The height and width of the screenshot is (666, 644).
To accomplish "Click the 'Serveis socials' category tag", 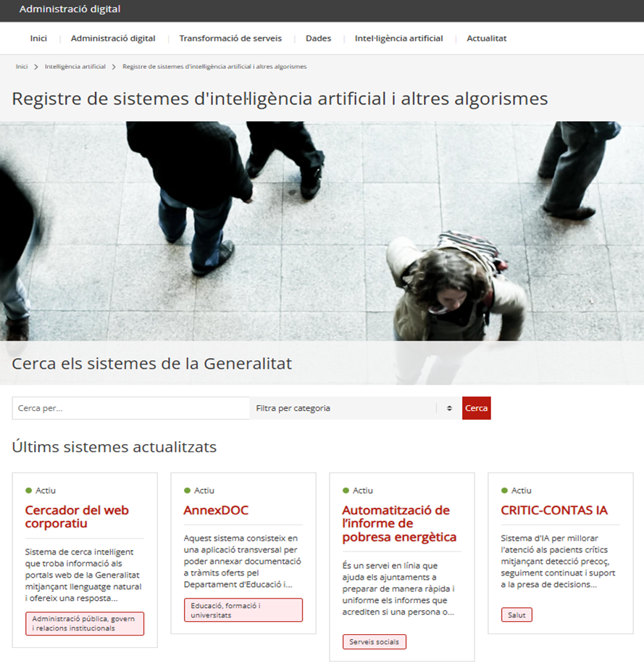I will [x=375, y=642].
